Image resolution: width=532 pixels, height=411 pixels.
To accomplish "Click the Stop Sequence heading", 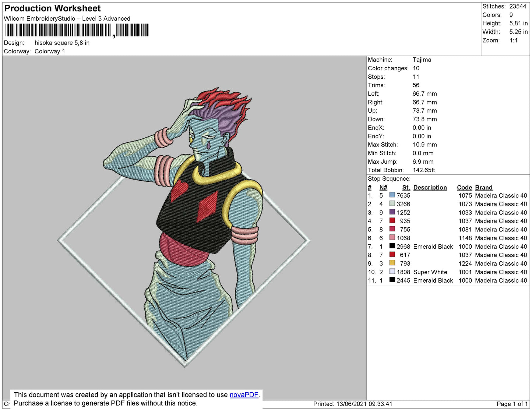I will click(x=389, y=178).
